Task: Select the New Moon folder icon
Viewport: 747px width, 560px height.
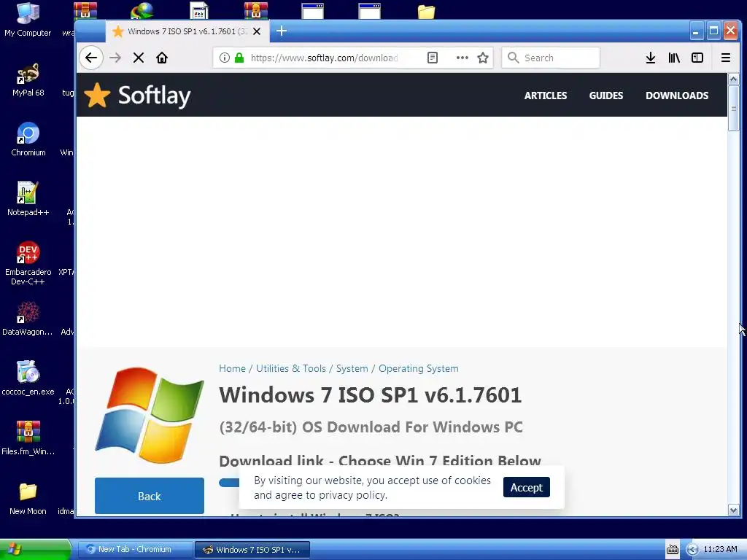Action: pyautogui.click(x=28, y=498)
